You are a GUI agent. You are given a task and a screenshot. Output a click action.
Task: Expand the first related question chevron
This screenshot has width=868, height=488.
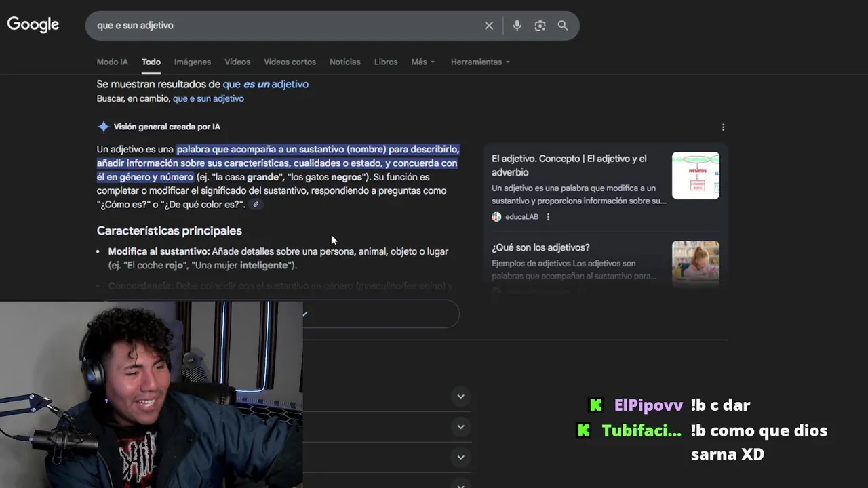pos(460,396)
